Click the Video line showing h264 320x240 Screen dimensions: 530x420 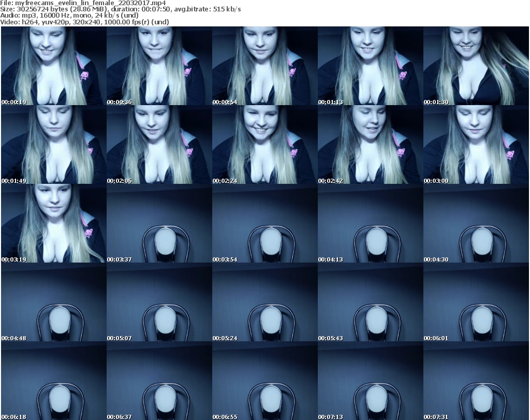click(x=84, y=22)
